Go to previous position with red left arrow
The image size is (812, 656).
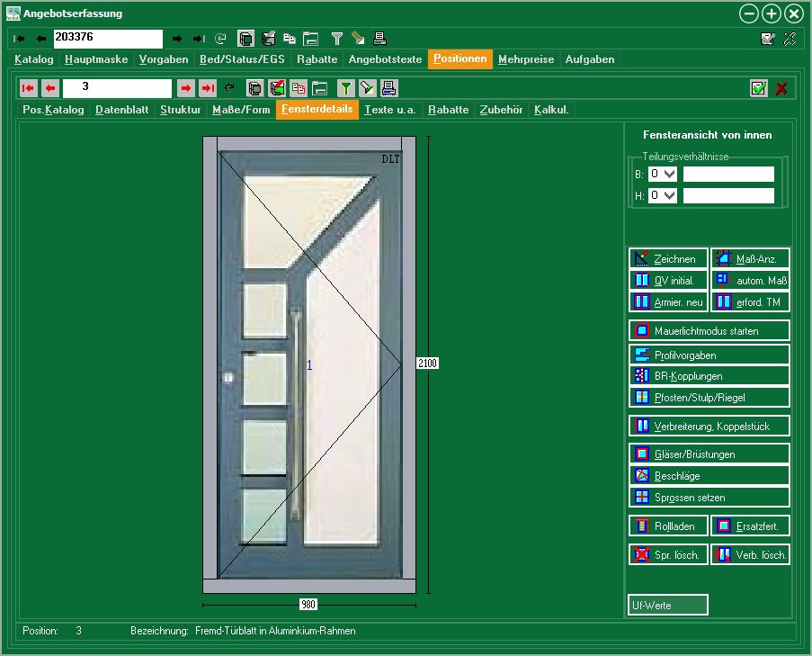pyautogui.click(x=50, y=88)
